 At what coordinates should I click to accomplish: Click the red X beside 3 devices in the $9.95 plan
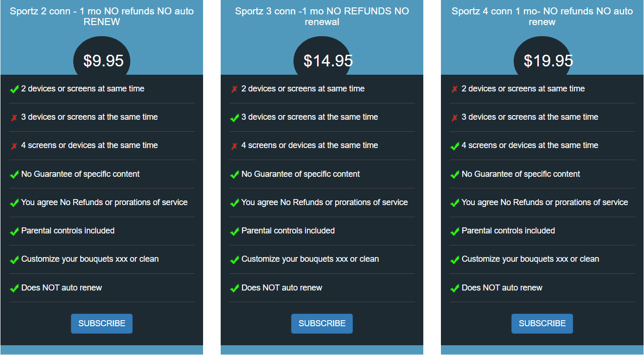point(14,118)
